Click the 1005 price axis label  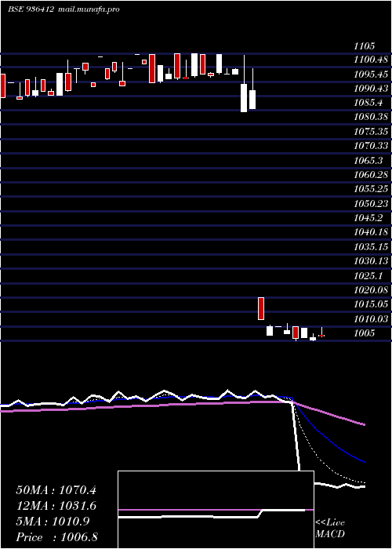tap(364, 333)
